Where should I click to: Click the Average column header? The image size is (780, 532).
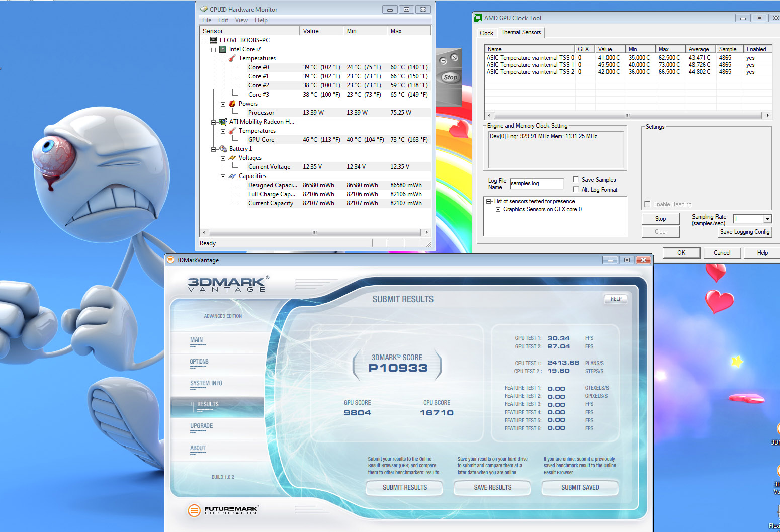(701, 49)
